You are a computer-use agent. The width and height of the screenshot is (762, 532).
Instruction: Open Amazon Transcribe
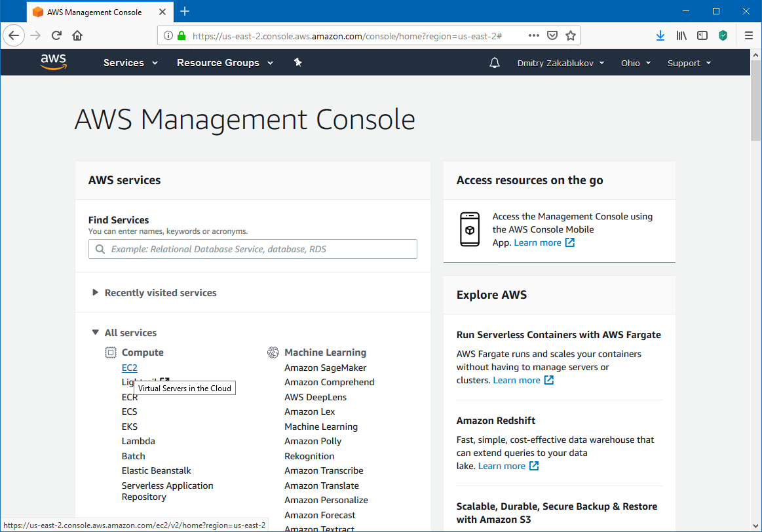point(324,470)
